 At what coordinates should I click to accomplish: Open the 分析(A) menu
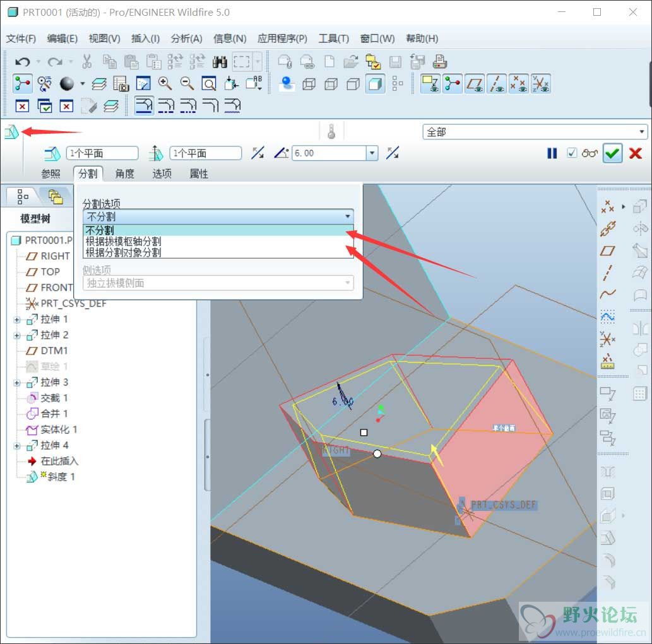click(x=186, y=38)
